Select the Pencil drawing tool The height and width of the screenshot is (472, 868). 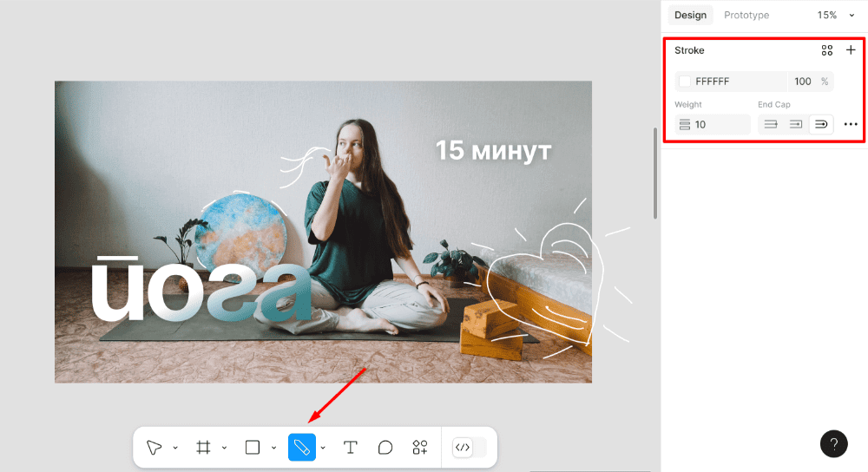[x=302, y=447]
